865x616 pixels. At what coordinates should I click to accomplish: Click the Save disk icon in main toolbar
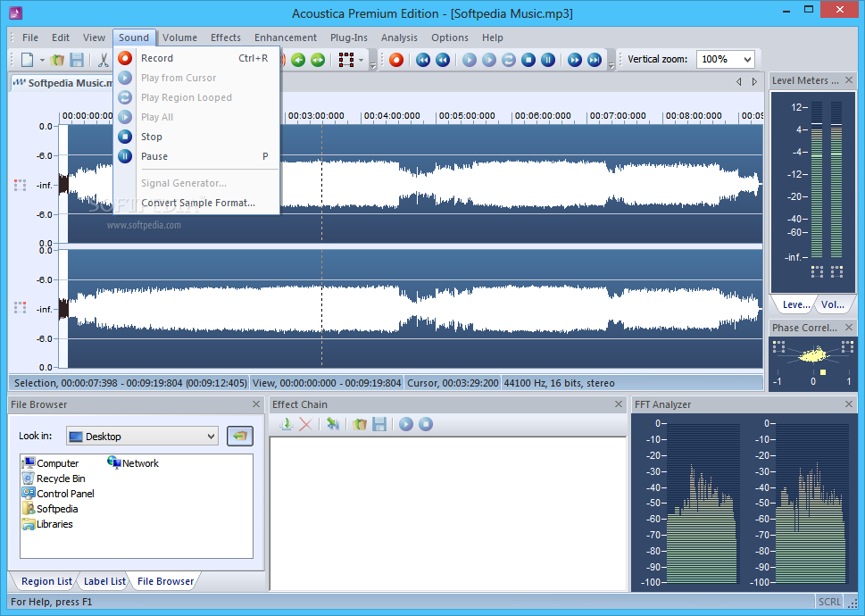click(x=78, y=60)
